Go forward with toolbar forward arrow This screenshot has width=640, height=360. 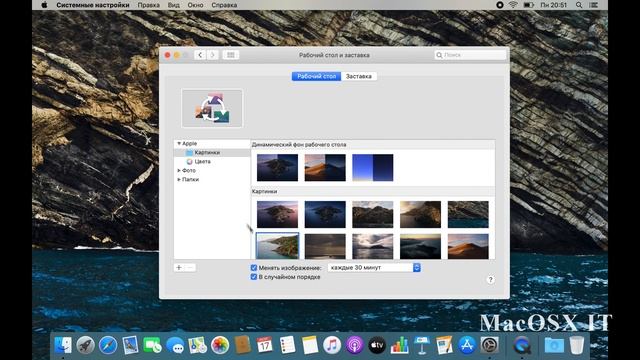[x=212, y=55]
